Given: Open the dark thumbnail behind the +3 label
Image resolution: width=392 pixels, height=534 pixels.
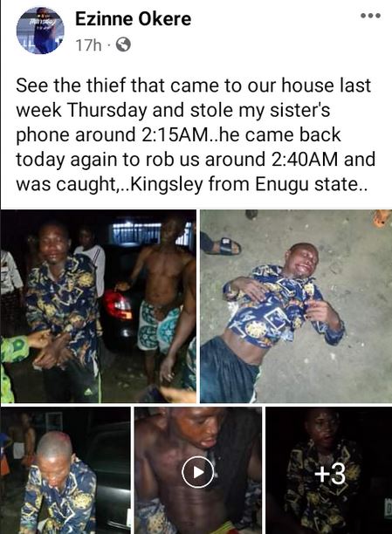Looking at the screenshot, I should (329, 470).
